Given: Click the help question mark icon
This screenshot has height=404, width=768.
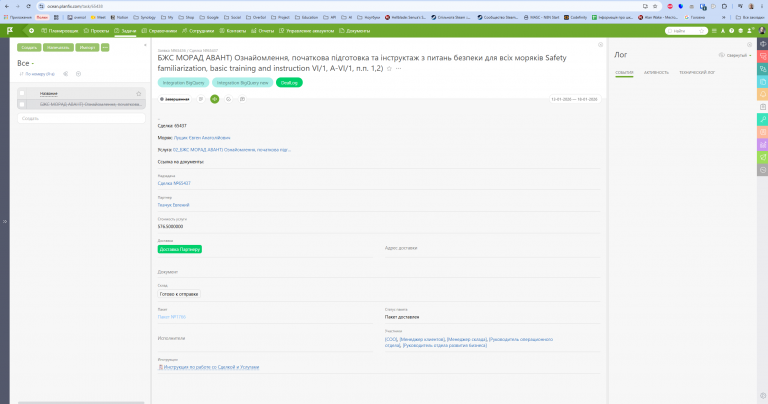Looking at the screenshot, I should tap(731, 31).
